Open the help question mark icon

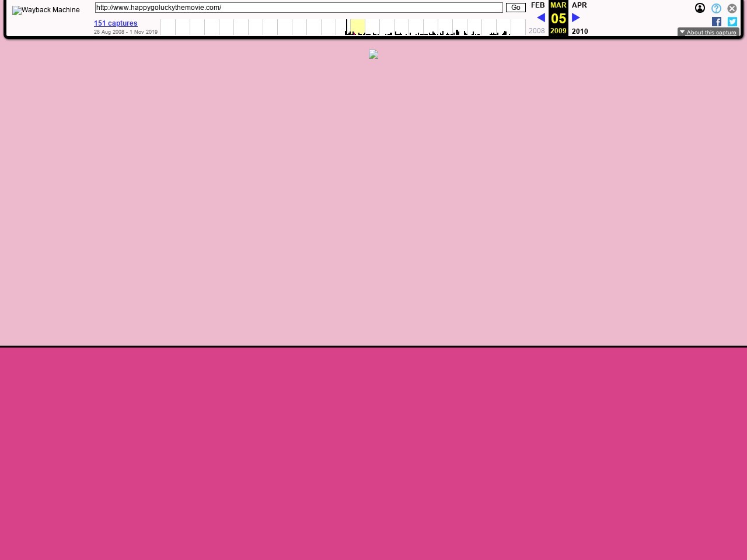[x=716, y=8]
